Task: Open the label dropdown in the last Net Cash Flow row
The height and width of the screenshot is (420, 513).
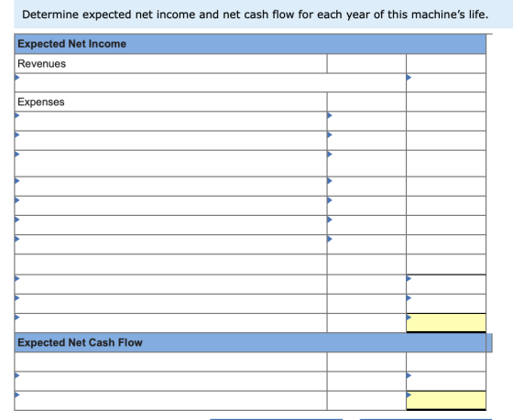Action: tap(170, 401)
